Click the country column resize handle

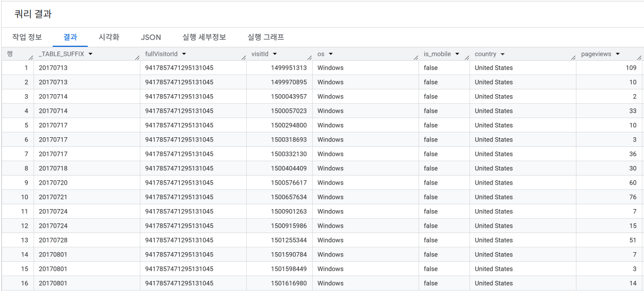tap(573, 57)
